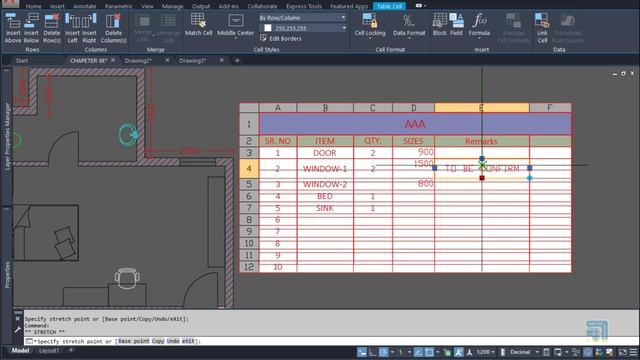The image size is (640, 360).
Task: Insert a column to the right
Action: point(89,28)
